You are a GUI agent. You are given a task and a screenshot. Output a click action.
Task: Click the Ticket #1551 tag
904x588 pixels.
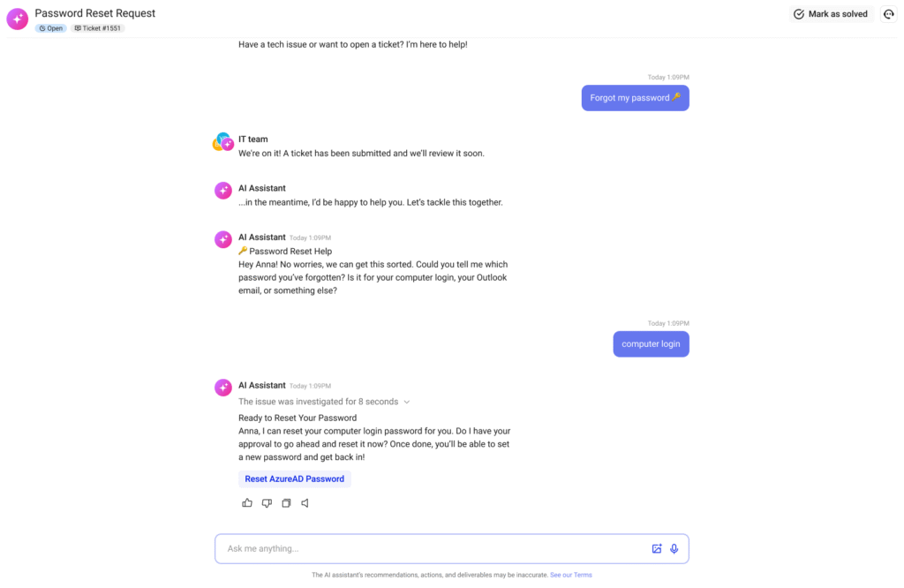[x=98, y=28]
